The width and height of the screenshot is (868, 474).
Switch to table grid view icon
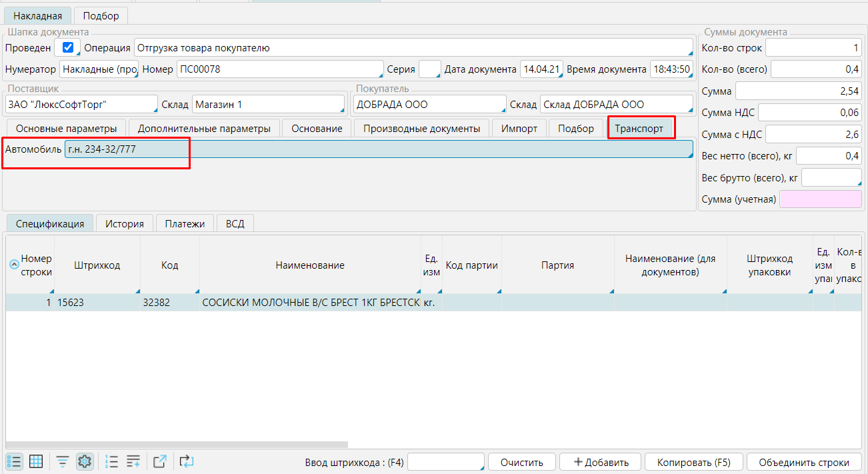[x=36, y=461]
